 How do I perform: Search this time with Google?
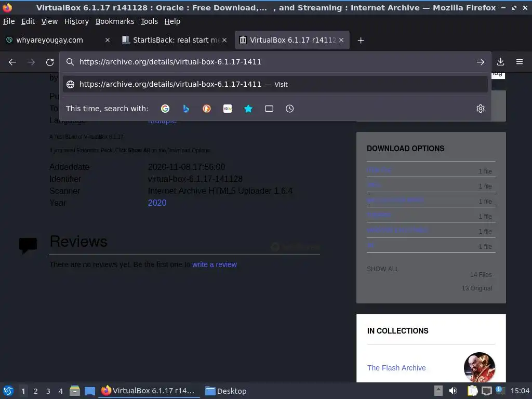pos(165,109)
